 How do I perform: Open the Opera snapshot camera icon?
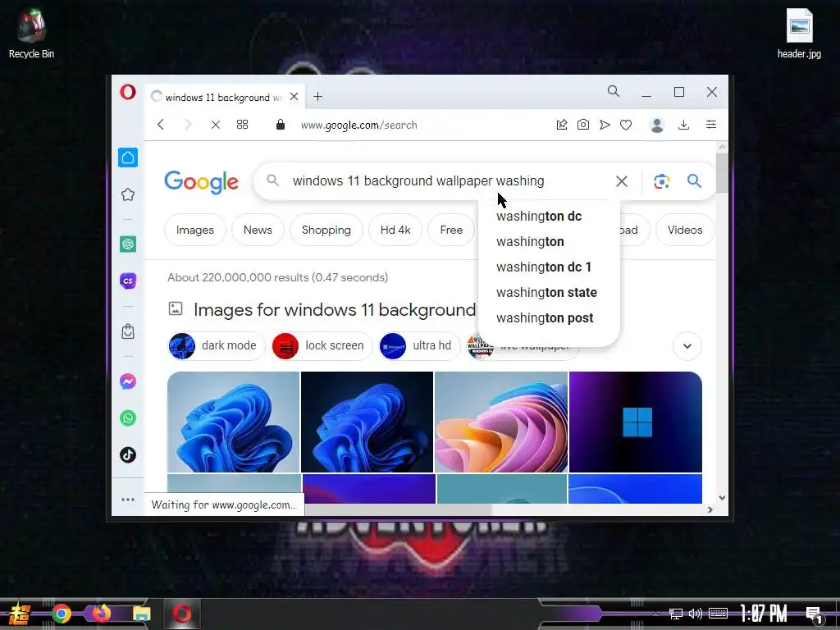[x=583, y=125]
